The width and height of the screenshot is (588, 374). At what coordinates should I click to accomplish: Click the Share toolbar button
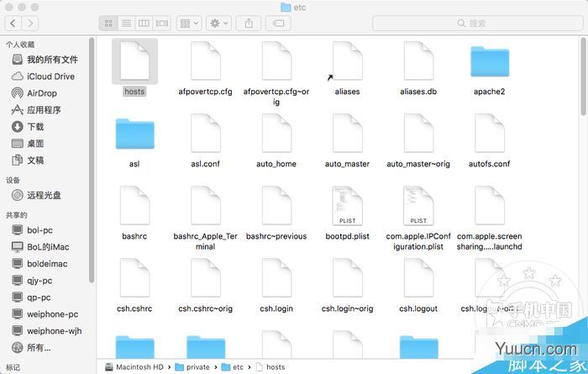click(249, 24)
